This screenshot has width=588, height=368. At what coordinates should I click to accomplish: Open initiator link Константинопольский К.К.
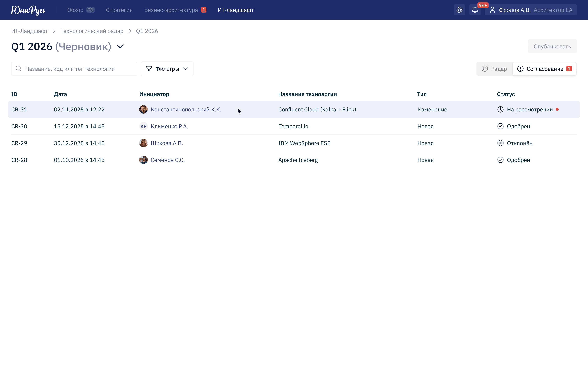tap(186, 110)
